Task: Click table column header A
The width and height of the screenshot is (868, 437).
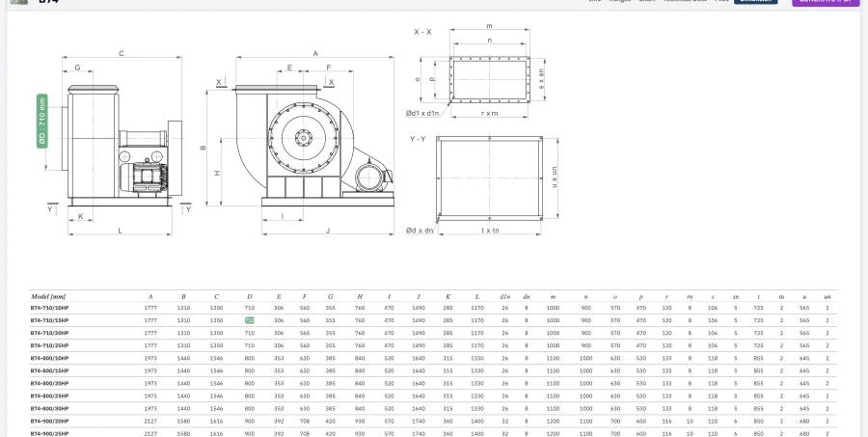Action: pos(150,297)
